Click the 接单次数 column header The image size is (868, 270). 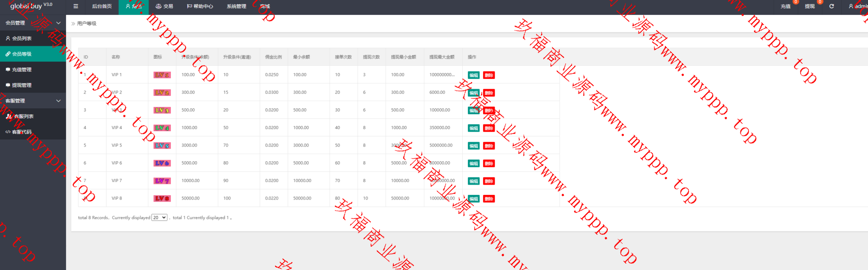tap(343, 57)
